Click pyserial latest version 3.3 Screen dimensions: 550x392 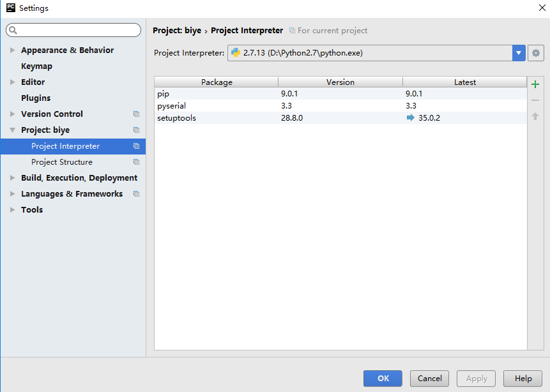(411, 105)
